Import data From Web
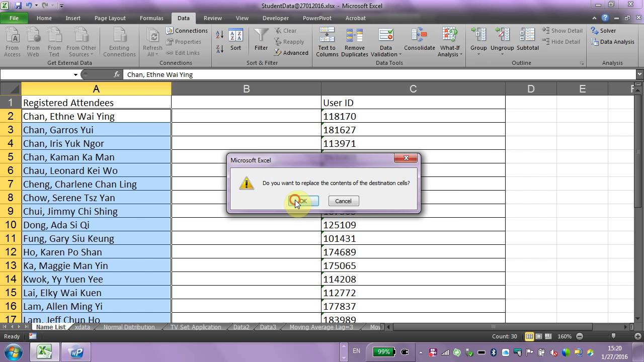The width and height of the screenshot is (644, 362). click(33, 42)
